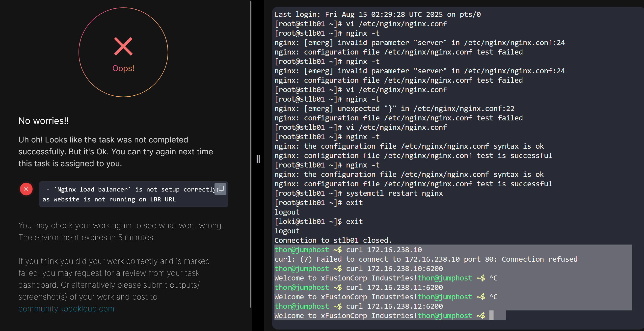The image size is (644, 331).
Task: Click the terminal cursor at the last prompt
Action: click(x=491, y=315)
